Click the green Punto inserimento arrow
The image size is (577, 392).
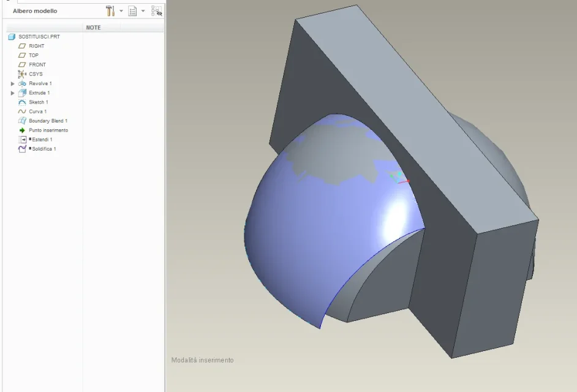(x=23, y=130)
